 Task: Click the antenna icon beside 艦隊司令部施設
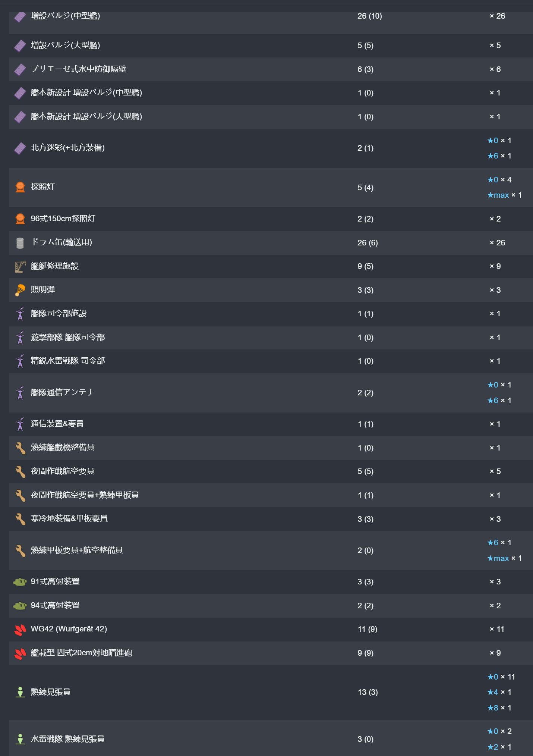click(x=20, y=314)
